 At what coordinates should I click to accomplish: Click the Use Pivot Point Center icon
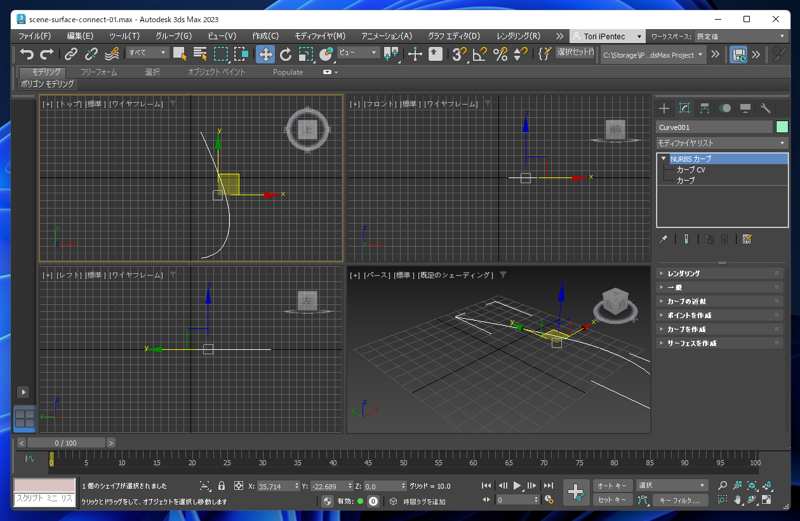click(x=391, y=54)
